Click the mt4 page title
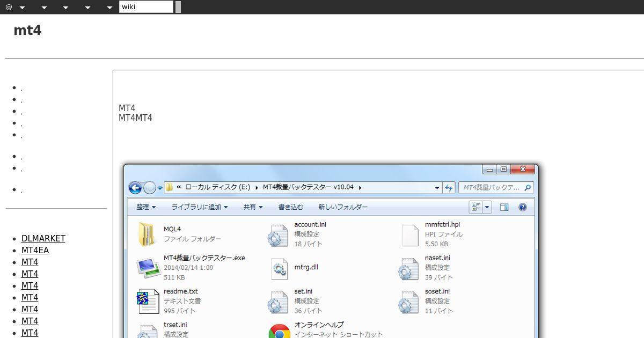The width and height of the screenshot is (644, 338). coord(27,31)
